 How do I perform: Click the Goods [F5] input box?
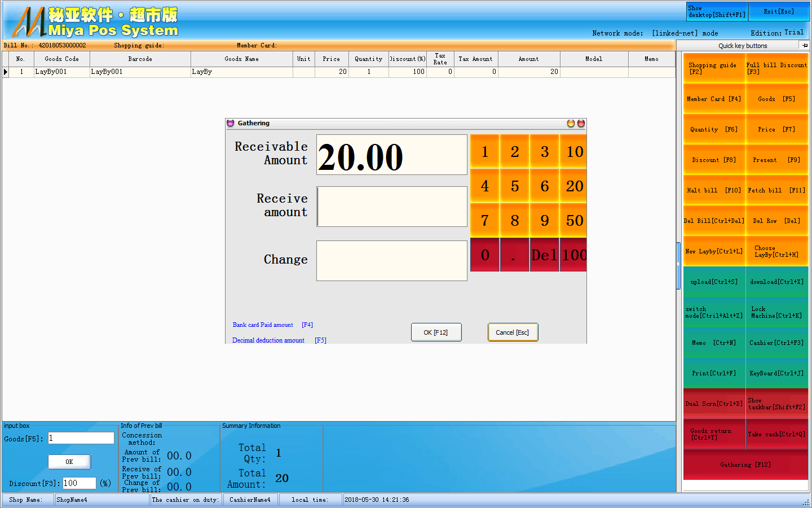pos(81,438)
